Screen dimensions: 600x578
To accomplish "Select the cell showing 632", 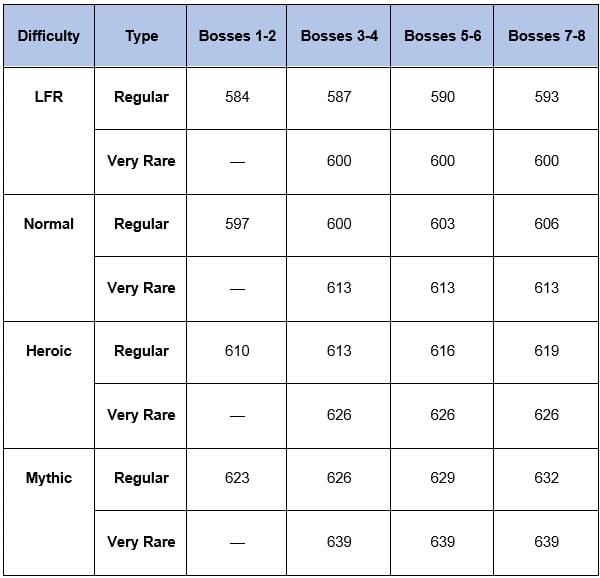I will 546,478.
